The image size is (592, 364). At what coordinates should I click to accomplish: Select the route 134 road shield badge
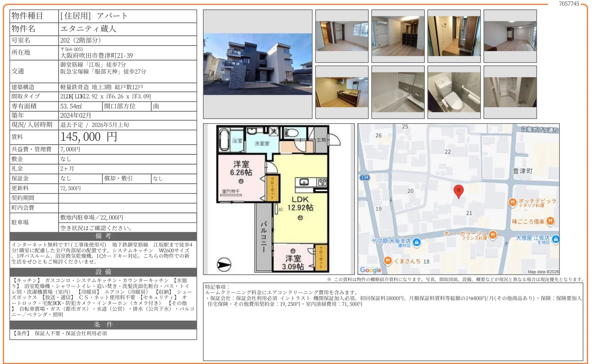click(365, 177)
